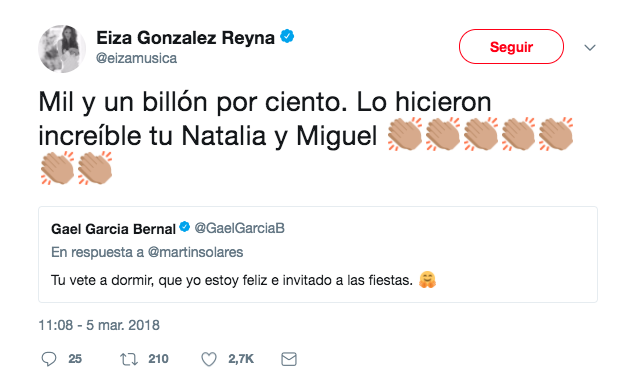The height and width of the screenshot is (389, 635).
Task: Open the @eizamusica handle link
Action: coord(136,58)
